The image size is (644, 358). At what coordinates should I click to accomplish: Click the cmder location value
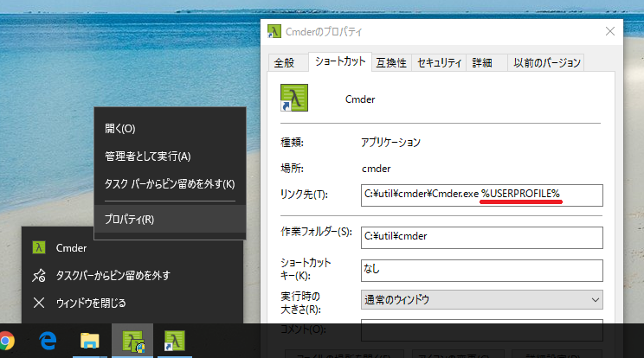(x=377, y=169)
